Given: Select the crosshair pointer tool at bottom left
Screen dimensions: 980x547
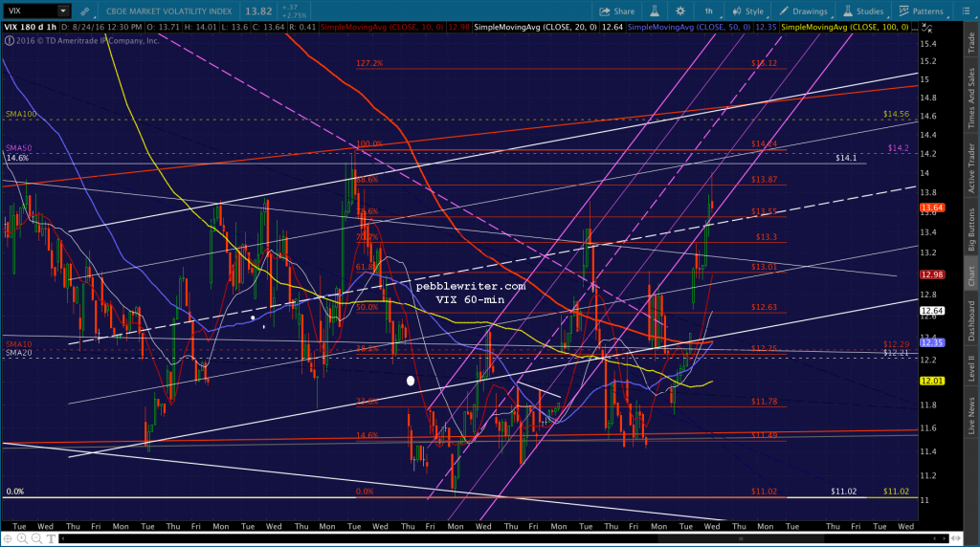Looking at the screenshot, I should pos(8,538).
